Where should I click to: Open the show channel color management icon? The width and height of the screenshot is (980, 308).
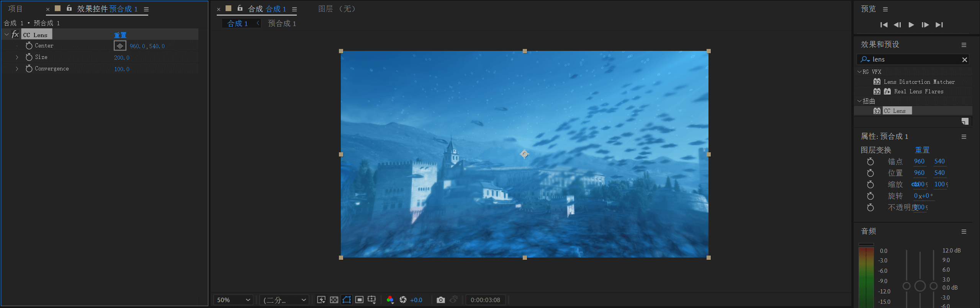[x=390, y=300]
